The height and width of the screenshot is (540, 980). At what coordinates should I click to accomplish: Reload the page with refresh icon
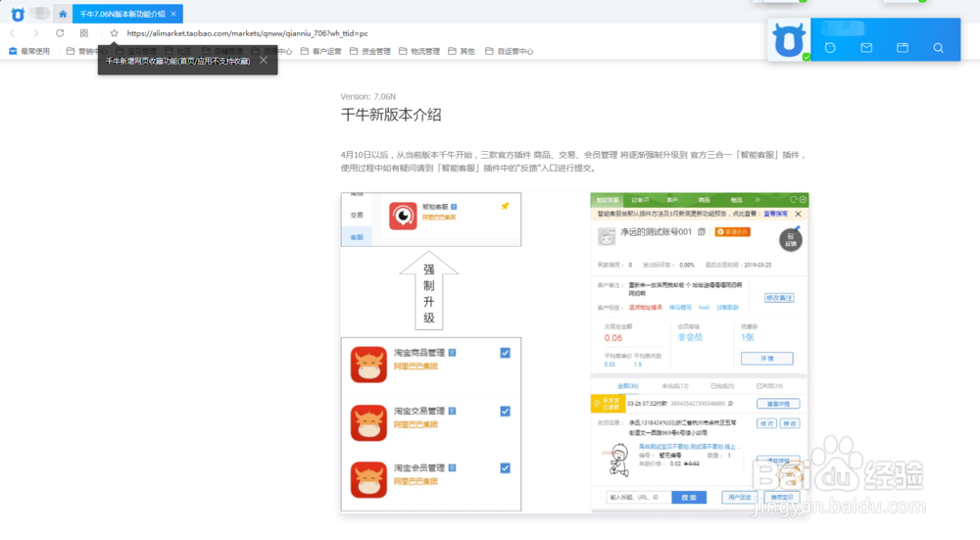60,33
